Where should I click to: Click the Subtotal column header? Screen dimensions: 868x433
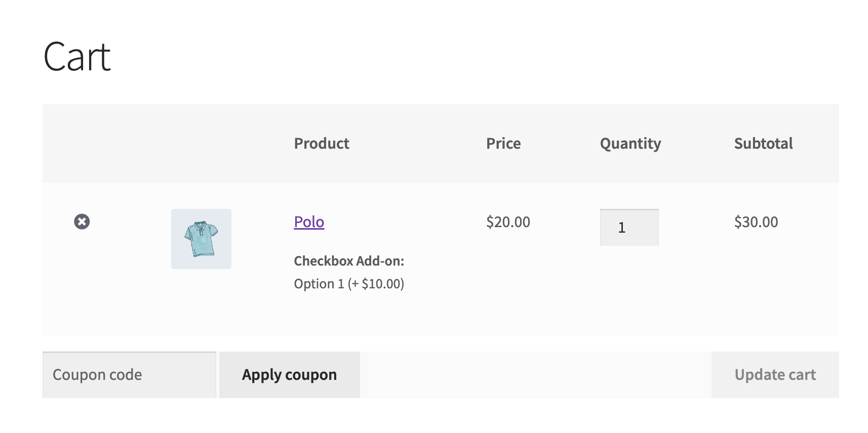pyautogui.click(x=763, y=144)
